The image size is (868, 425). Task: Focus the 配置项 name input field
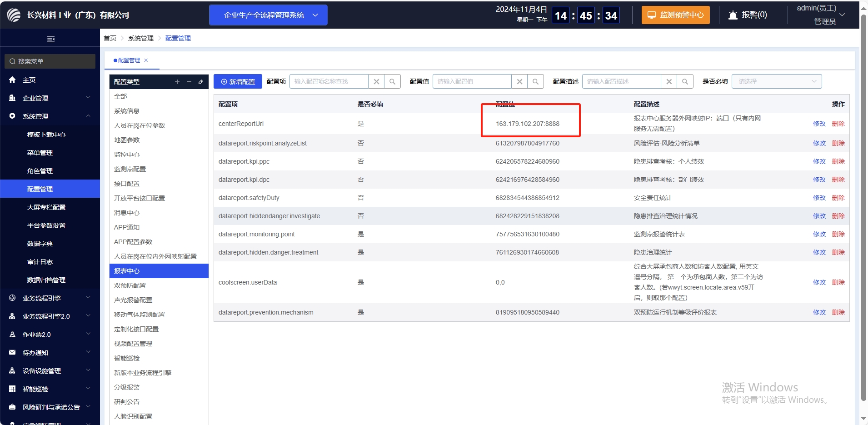tap(329, 82)
